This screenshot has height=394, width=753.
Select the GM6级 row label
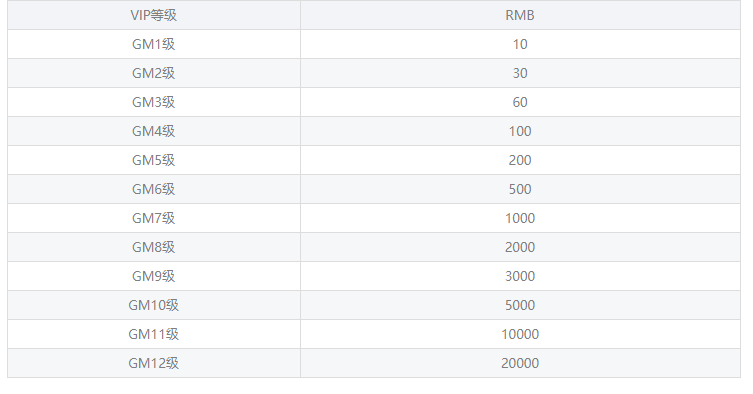point(154,189)
